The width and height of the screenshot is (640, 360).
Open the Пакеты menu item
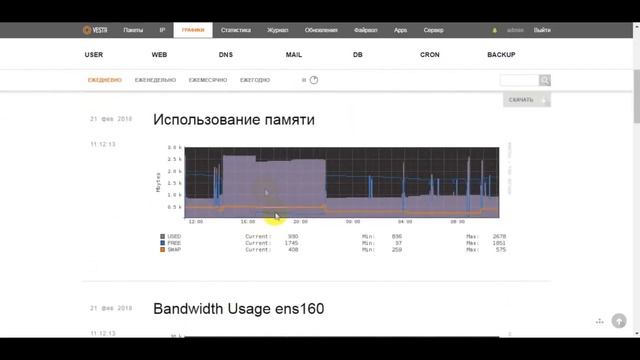133,30
